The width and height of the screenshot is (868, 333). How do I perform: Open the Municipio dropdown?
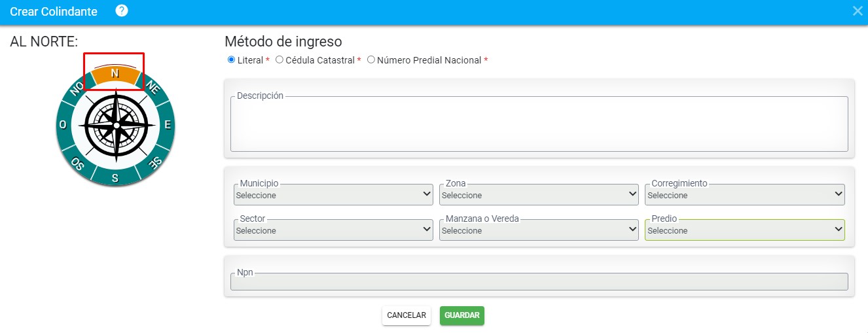[333, 195]
